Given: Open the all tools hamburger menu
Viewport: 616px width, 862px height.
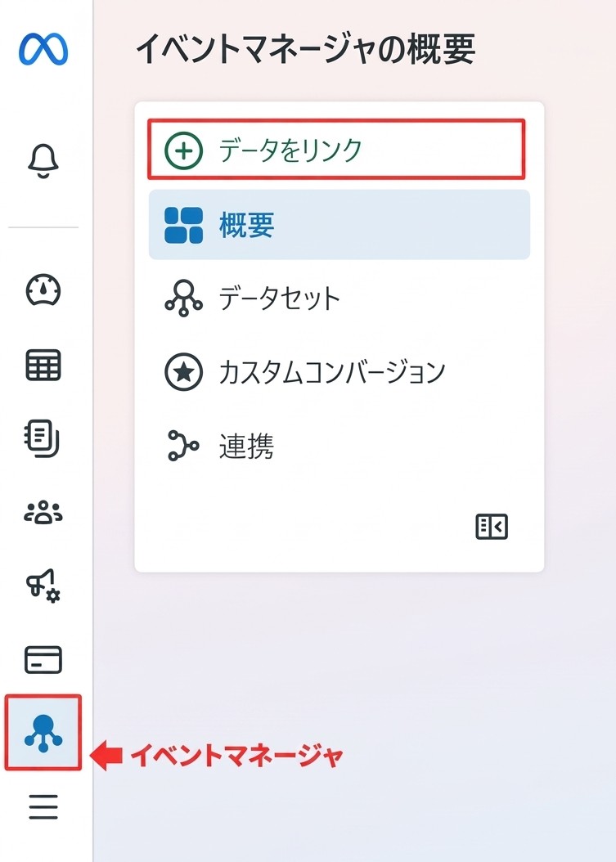Looking at the screenshot, I should (43, 806).
